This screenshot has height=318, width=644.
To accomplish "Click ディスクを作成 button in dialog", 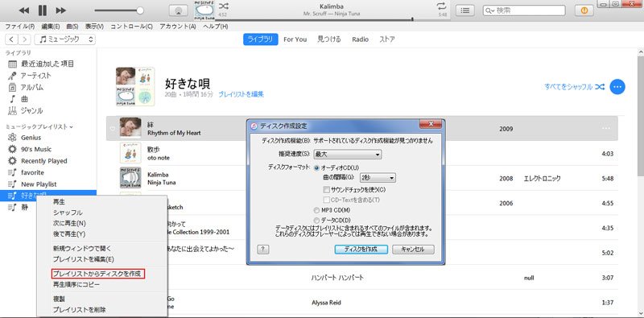I will point(361,250).
